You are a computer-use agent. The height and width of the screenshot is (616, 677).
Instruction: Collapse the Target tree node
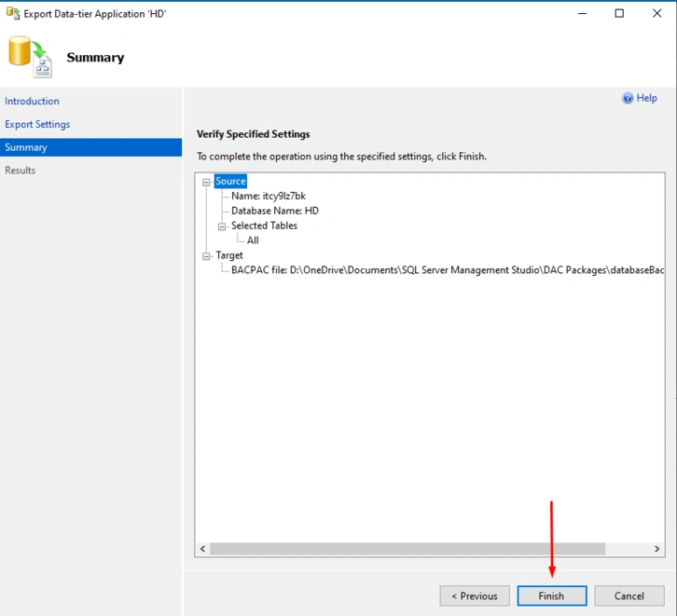[x=206, y=256]
